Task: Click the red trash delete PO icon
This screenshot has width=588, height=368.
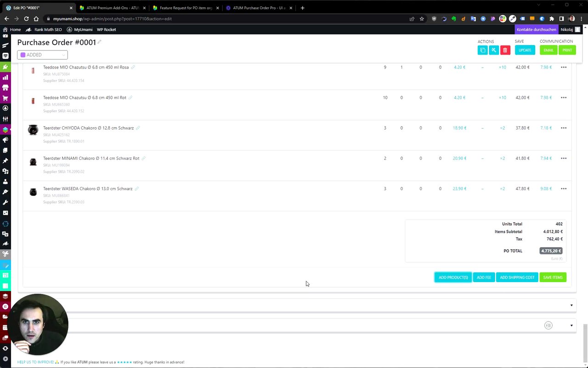Action: click(x=505, y=50)
